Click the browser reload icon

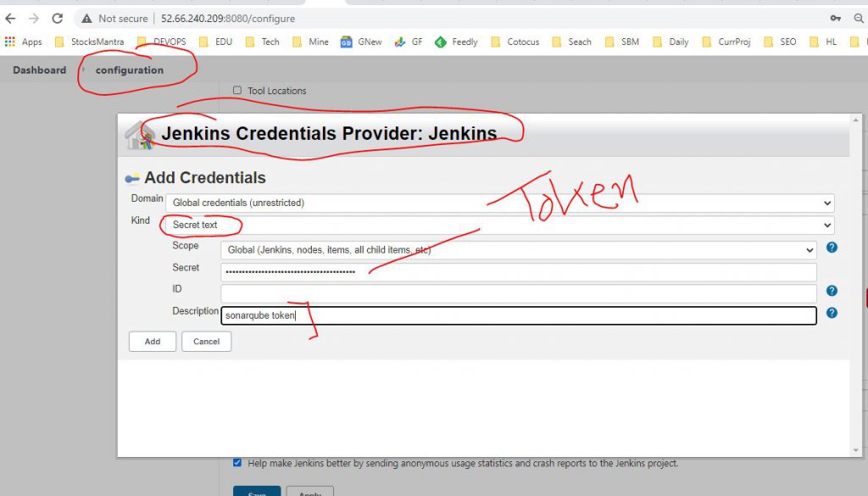point(58,18)
